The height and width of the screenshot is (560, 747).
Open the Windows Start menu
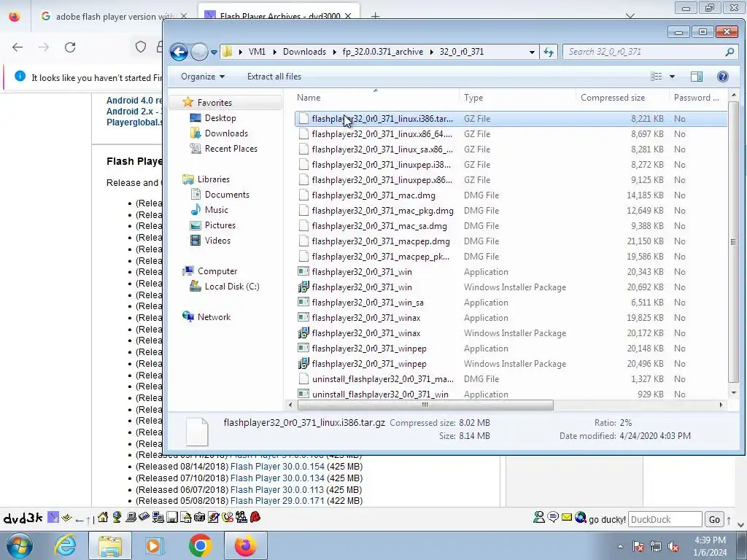coord(20,545)
